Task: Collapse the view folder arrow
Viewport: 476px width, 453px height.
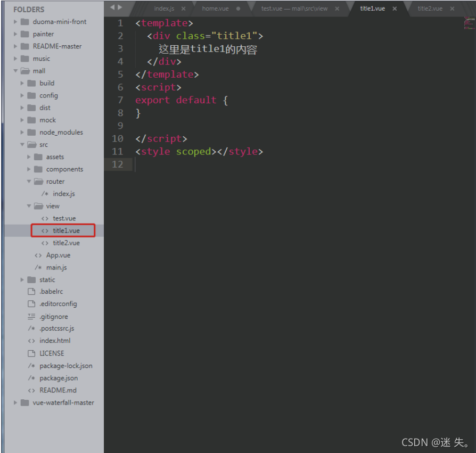Action: click(29, 206)
